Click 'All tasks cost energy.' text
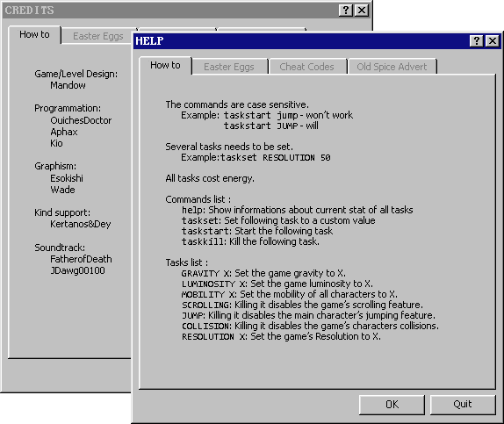This screenshot has height=424, width=504. tap(210, 178)
